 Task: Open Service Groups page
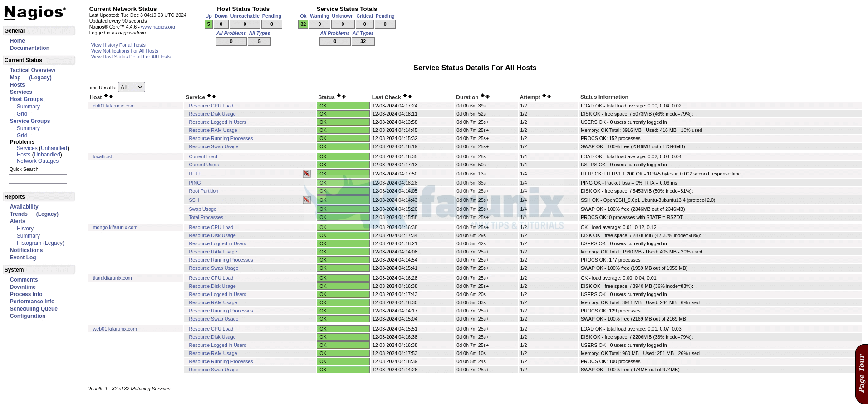30,121
